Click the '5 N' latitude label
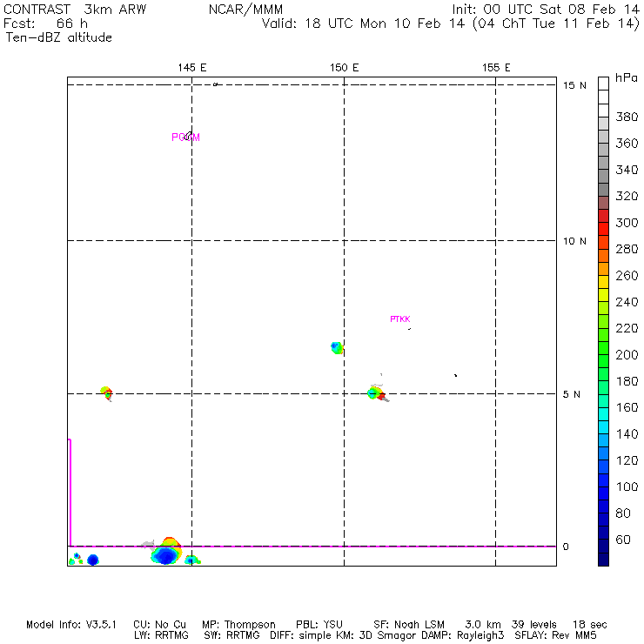This screenshot has height=644, width=644. [x=571, y=394]
